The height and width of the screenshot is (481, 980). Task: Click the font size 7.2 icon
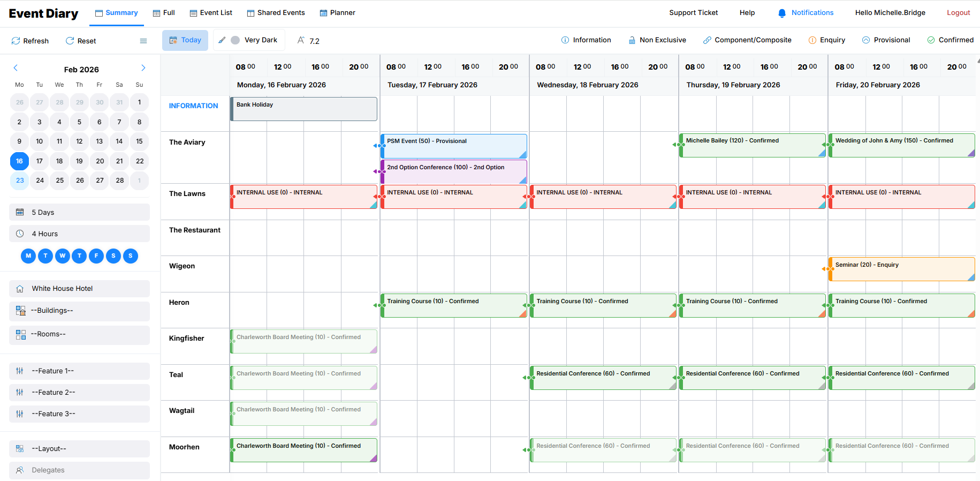coord(301,40)
